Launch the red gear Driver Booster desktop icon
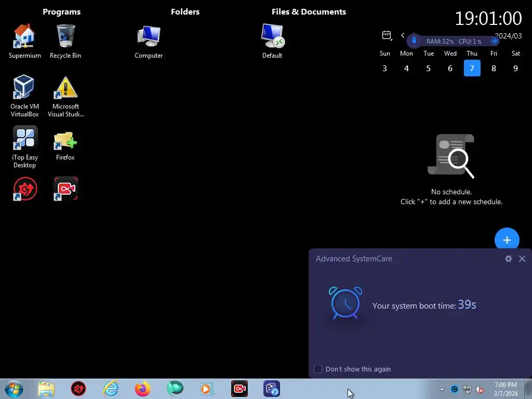The image size is (532, 399). 25,189
